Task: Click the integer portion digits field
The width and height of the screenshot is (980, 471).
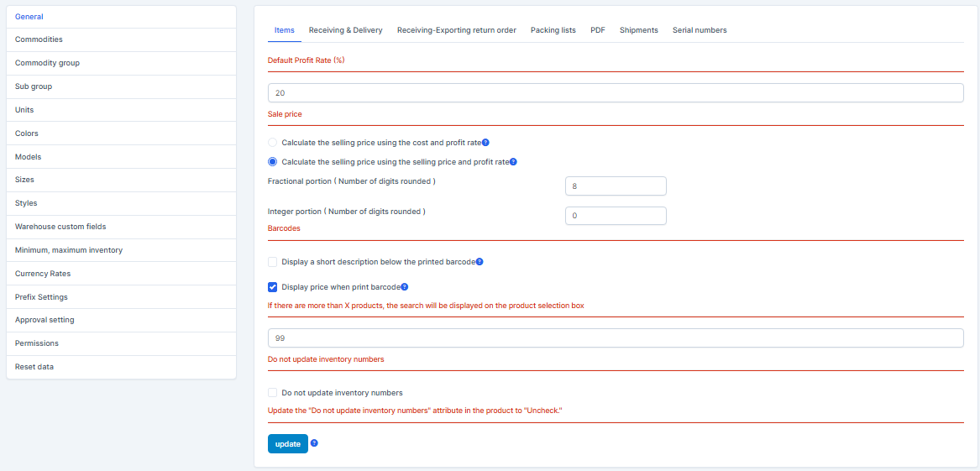Action: [616, 216]
